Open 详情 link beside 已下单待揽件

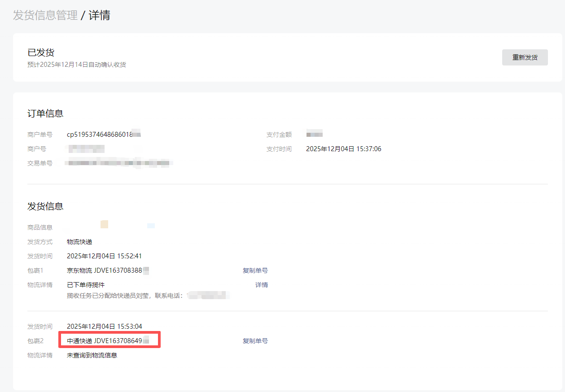tap(262, 285)
